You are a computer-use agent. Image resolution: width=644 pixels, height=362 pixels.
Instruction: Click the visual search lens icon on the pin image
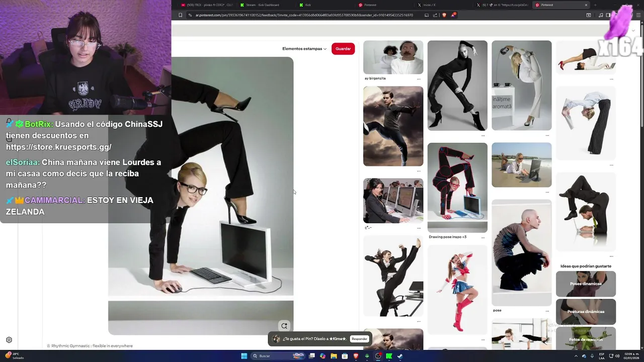[284, 326]
